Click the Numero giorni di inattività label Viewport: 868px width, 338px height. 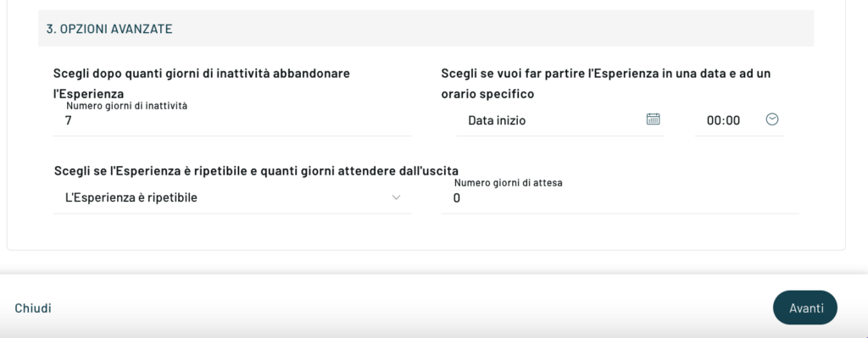tap(127, 106)
